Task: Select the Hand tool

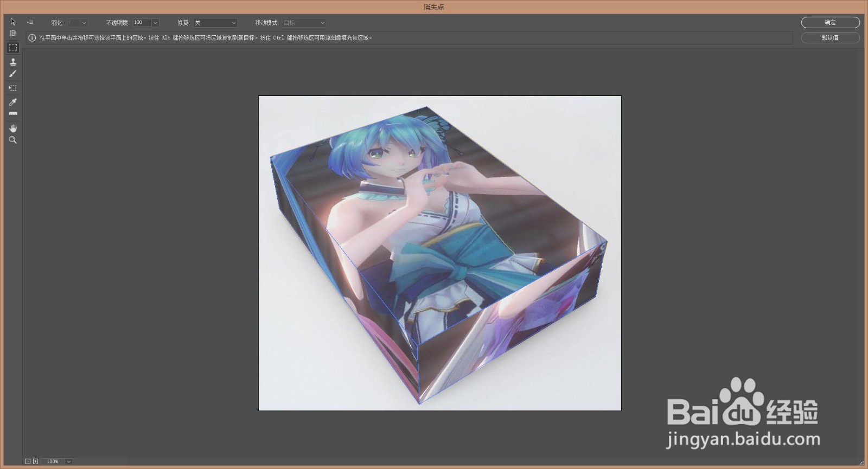Action: 13,128
